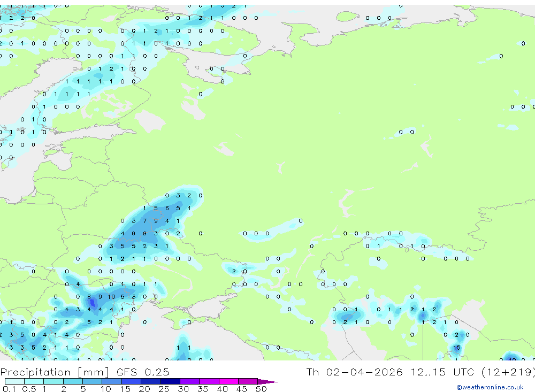Click the map value "7" in row 0 3 7 9 4 1
This screenshot has width=535, height=392.
coord(144,221)
